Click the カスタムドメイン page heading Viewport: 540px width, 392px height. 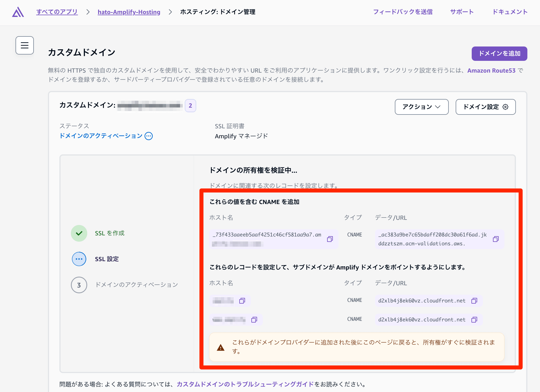click(x=82, y=53)
